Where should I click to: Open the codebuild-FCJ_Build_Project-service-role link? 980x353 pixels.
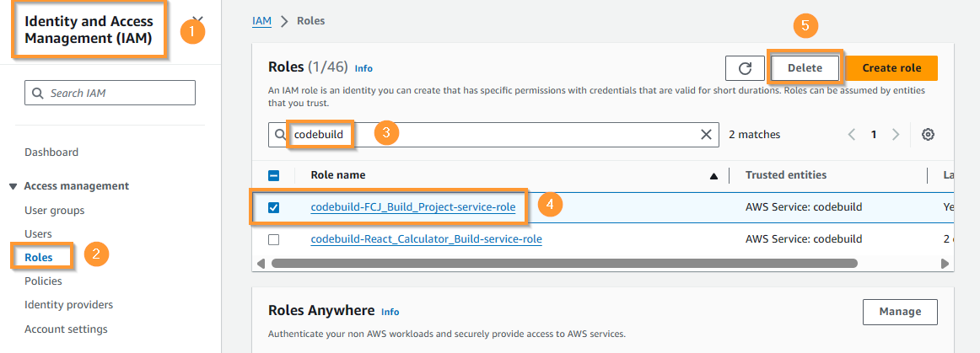coord(413,206)
